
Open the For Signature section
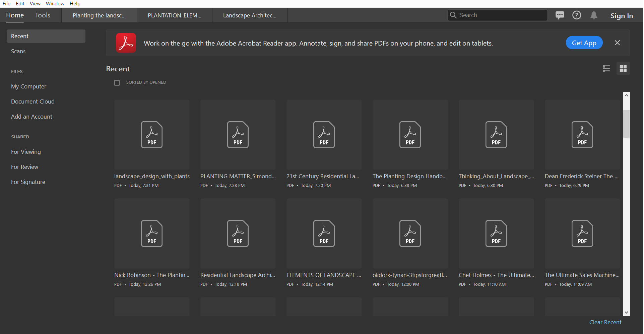[28, 182]
